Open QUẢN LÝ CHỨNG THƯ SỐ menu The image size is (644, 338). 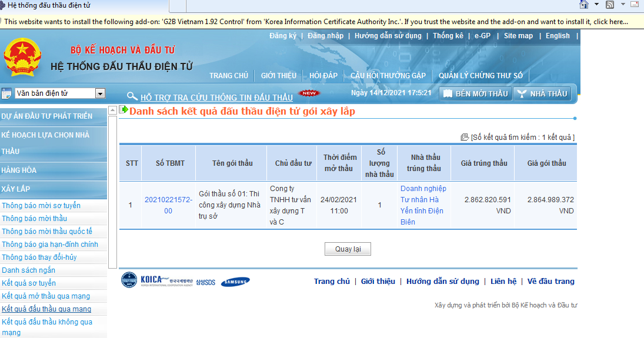point(481,76)
